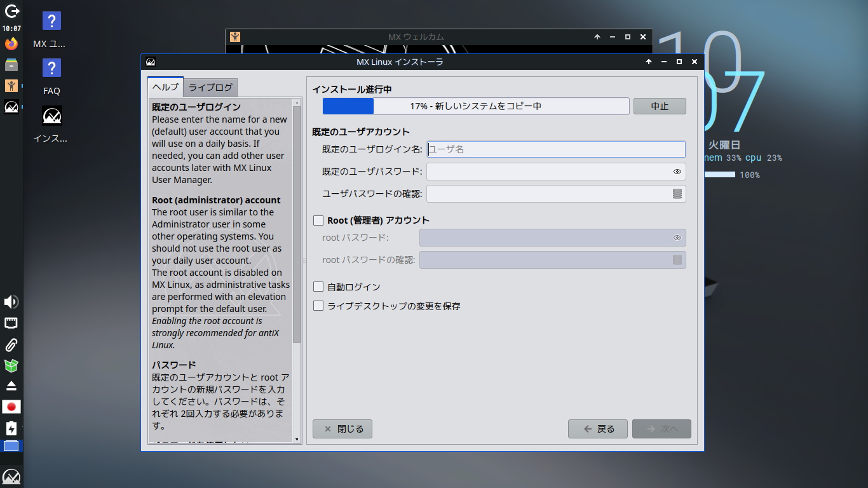Click the MX ウェルカム window title icon
Screen dimensions: 868x488
click(x=235, y=37)
